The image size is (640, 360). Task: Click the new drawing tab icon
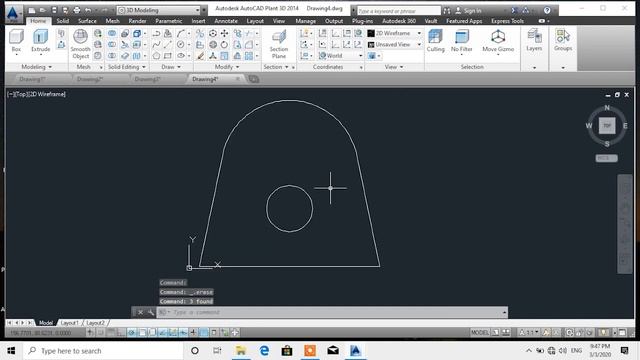click(x=253, y=79)
